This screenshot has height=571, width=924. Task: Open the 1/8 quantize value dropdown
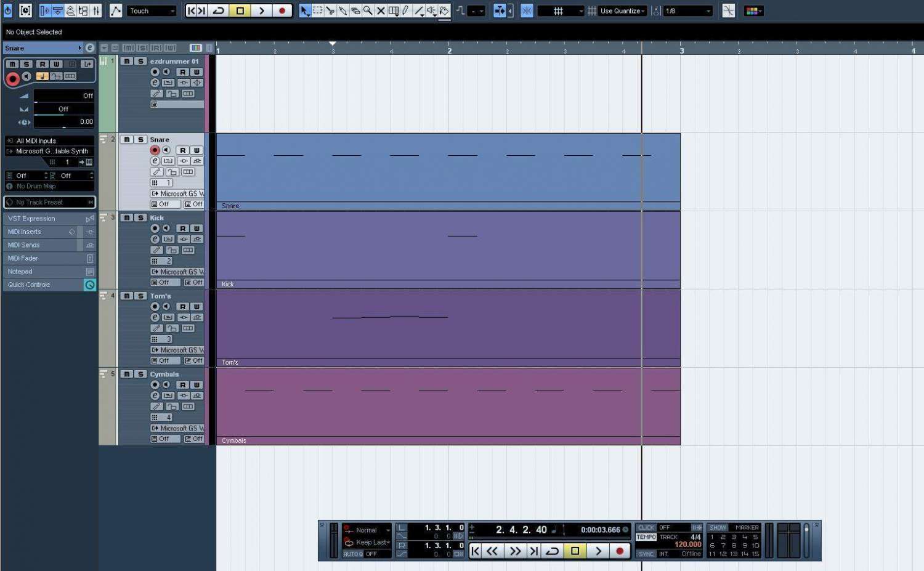click(x=687, y=11)
